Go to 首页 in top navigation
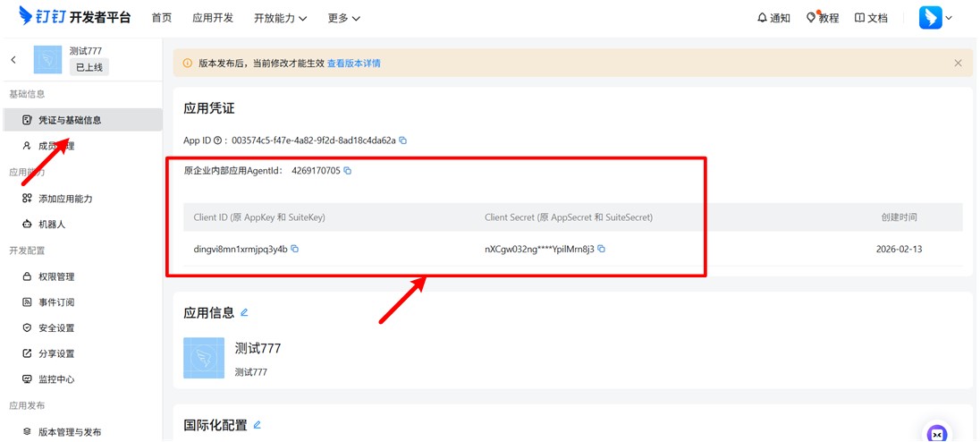The image size is (980, 442). pos(162,18)
